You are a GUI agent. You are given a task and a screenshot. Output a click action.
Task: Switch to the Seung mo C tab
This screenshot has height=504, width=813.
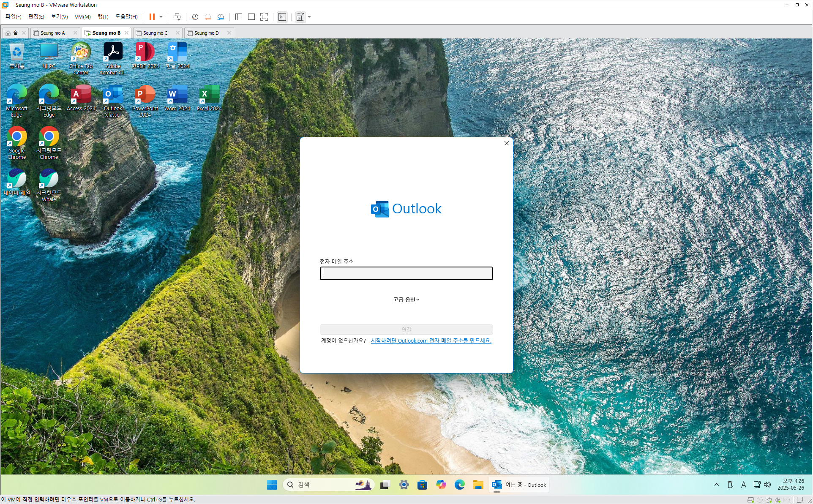[155, 33]
